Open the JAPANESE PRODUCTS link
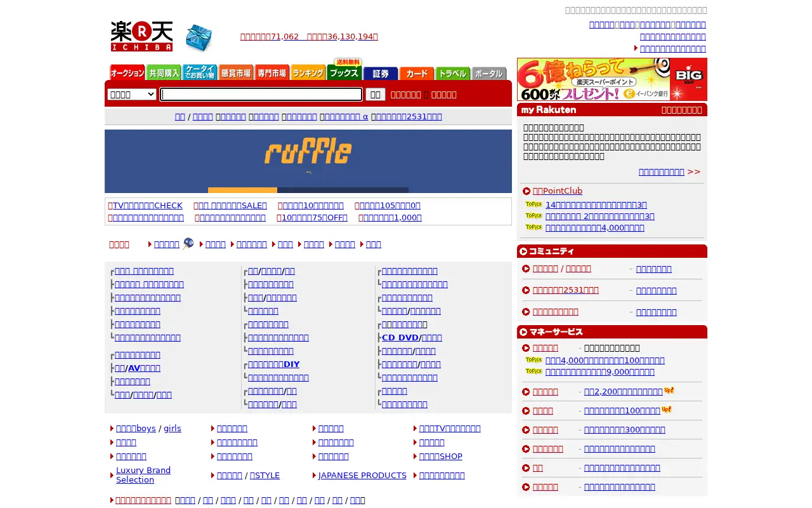This screenshot has width=812, height=508. [x=362, y=476]
